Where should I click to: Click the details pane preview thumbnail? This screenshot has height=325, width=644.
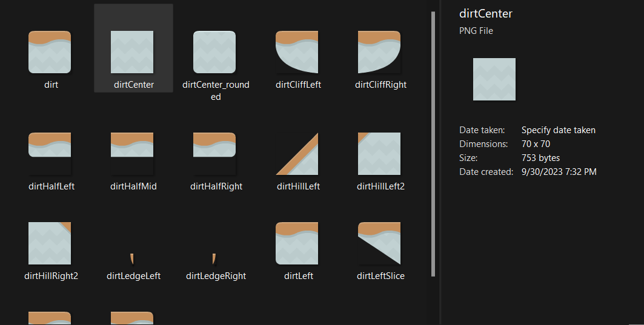pos(494,79)
